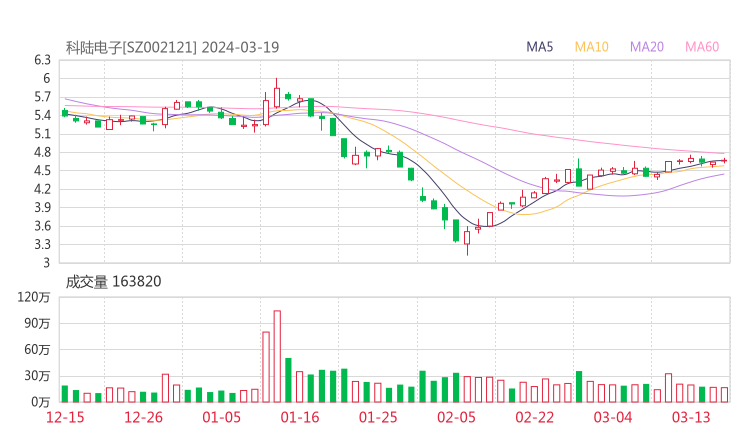The image size is (740, 440).
Task: Click the 90万 volume axis label
Action: click(x=37, y=323)
